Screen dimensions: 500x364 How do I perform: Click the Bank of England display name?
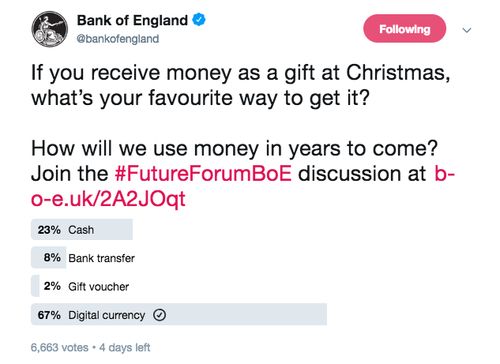[132, 20]
